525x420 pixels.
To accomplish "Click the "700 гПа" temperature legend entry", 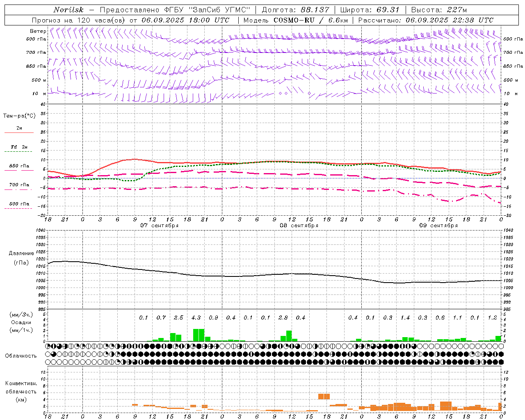I will click(19, 185).
